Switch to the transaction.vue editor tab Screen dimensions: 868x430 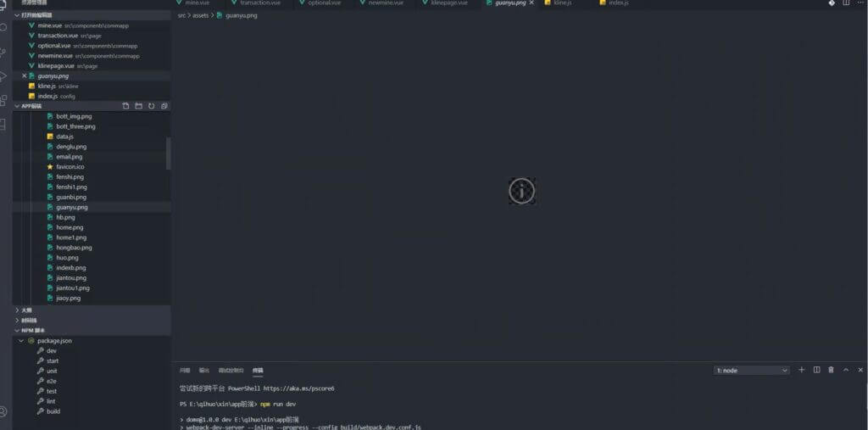(259, 3)
